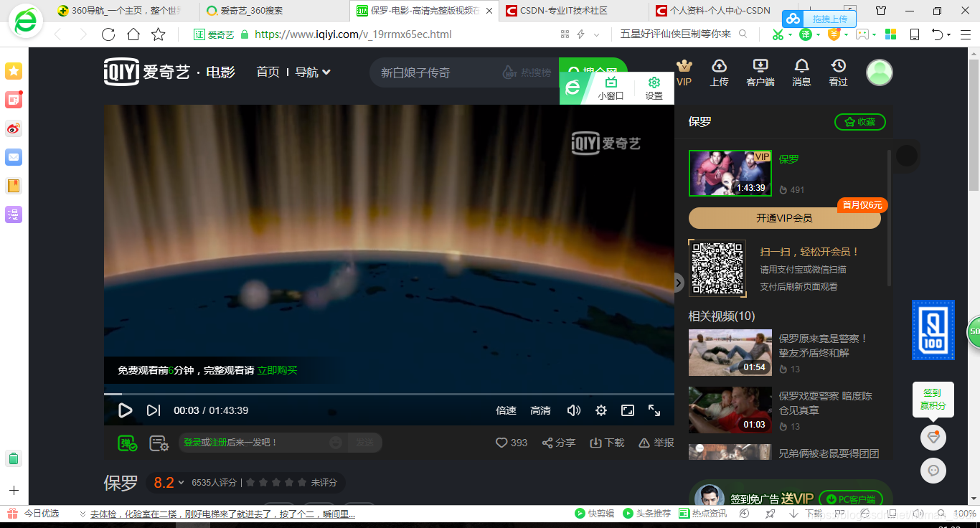The height and width of the screenshot is (528, 980).
Task: Expand rating 8.2 dropdown arrow
Action: coord(181,483)
